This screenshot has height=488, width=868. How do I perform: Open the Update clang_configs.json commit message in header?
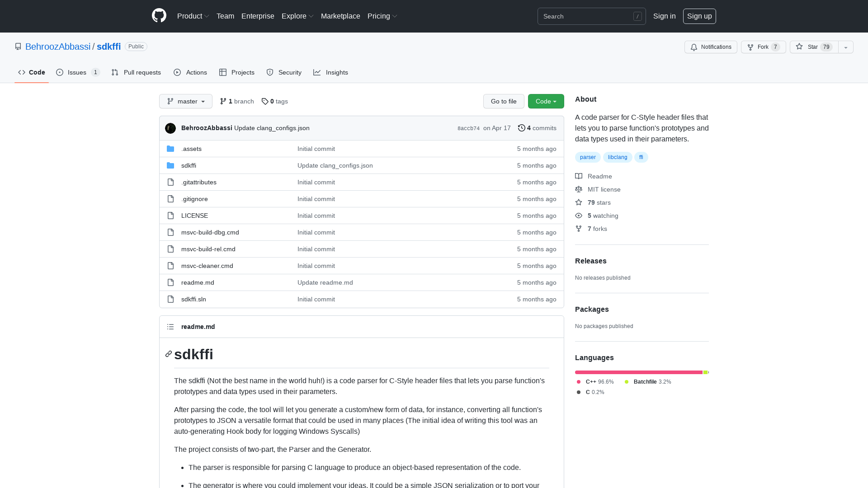(x=272, y=128)
